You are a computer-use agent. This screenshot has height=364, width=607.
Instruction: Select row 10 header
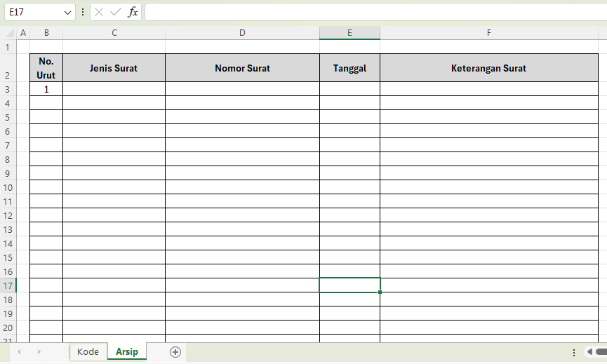pos(8,187)
